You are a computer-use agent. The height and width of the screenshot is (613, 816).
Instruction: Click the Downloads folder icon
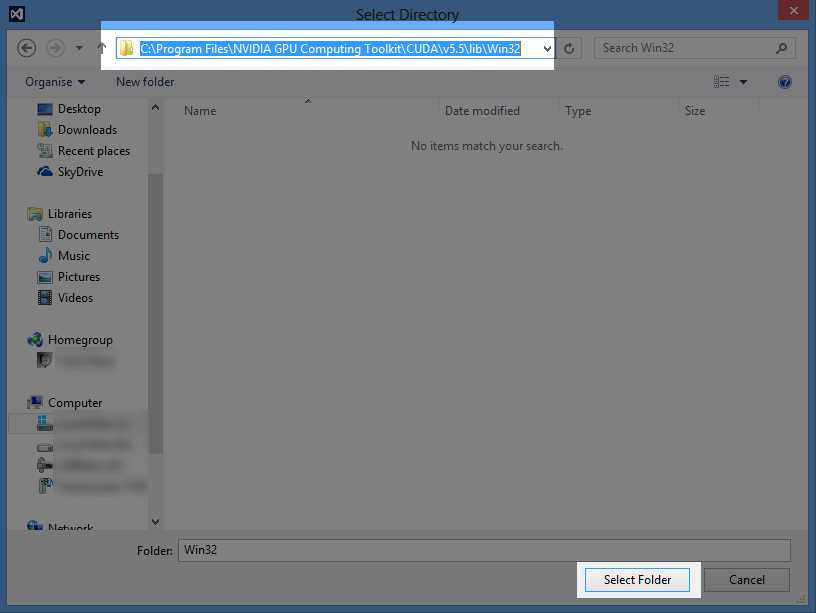(45, 130)
